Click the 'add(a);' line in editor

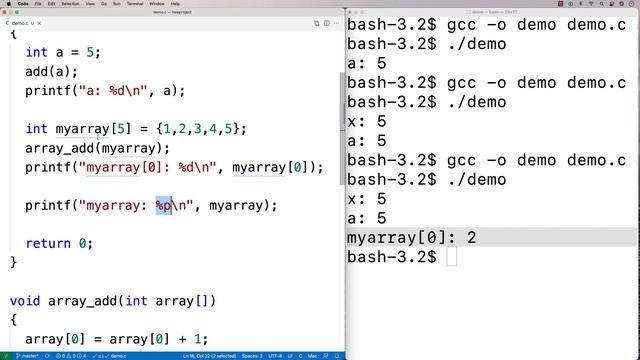pos(51,71)
